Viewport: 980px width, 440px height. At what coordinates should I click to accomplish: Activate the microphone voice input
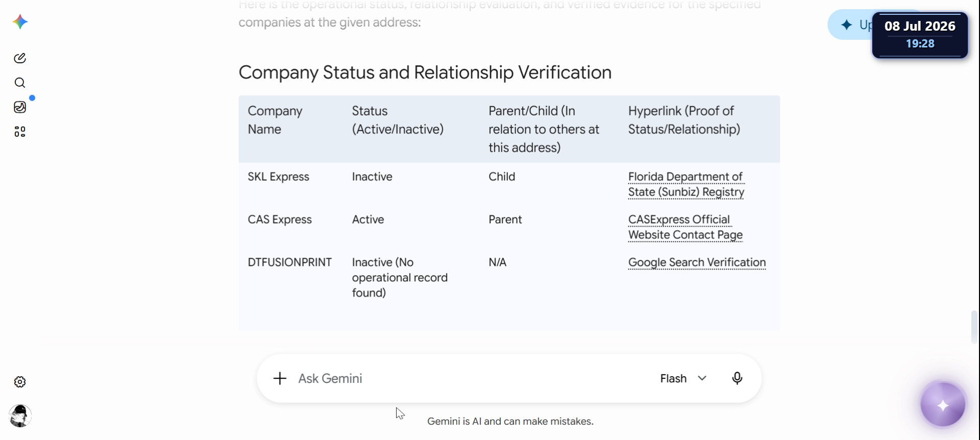coord(737,378)
